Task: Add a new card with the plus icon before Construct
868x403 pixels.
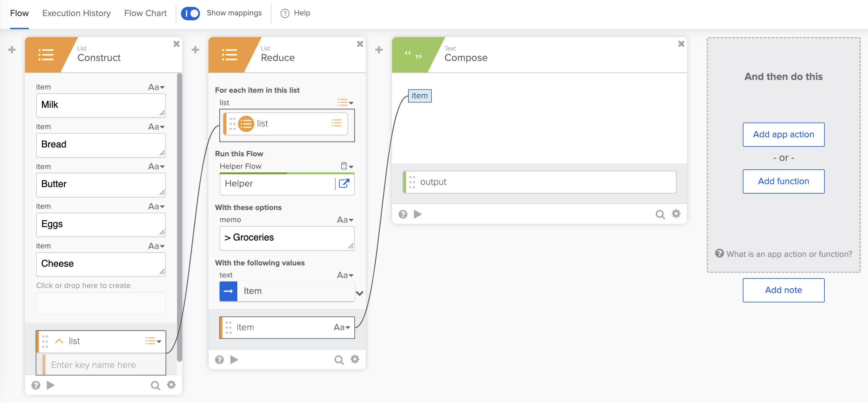Action: pyautogui.click(x=12, y=49)
